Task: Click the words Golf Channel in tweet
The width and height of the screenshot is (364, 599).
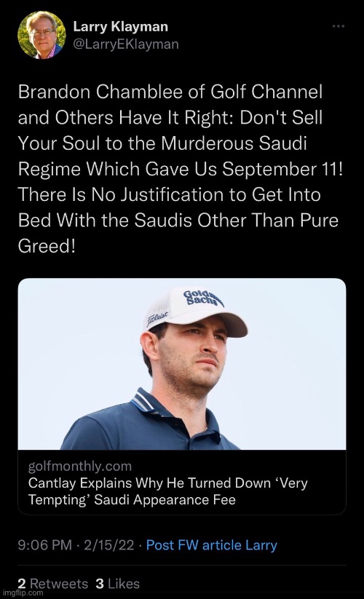Action: pos(266,92)
